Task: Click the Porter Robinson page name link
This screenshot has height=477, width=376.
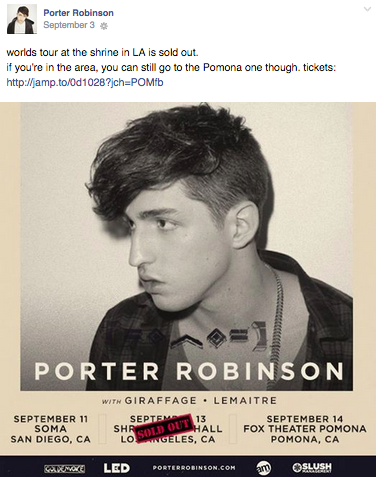Action: point(78,13)
